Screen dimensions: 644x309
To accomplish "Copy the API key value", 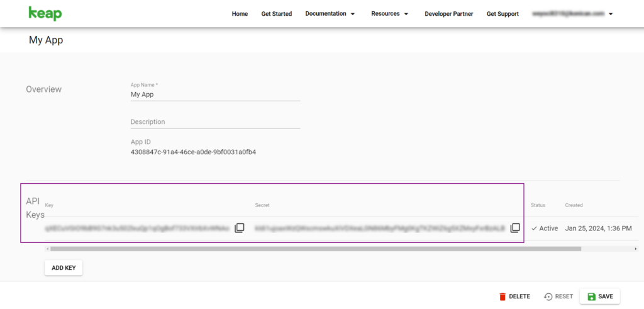I will coord(240,228).
